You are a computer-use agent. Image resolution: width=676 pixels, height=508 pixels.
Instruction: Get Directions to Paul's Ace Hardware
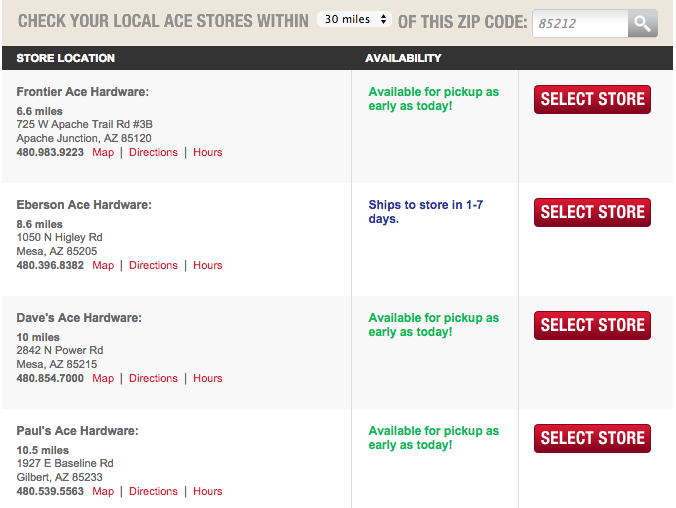click(x=153, y=491)
